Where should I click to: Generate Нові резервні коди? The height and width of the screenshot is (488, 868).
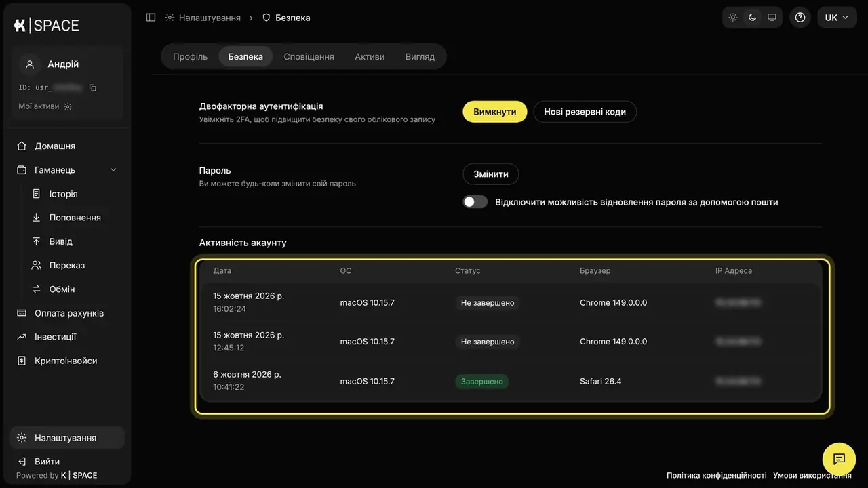pos(585,112)
